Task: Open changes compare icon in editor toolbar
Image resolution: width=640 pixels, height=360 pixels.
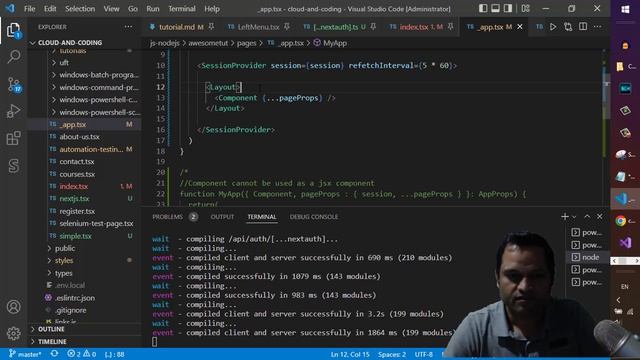Action: pyautogui.click(x=568, y=27)
